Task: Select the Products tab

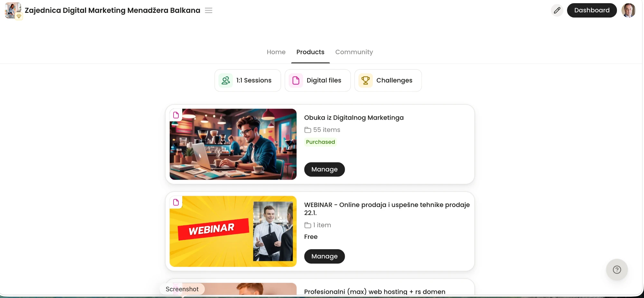Action: pos(310,52)
